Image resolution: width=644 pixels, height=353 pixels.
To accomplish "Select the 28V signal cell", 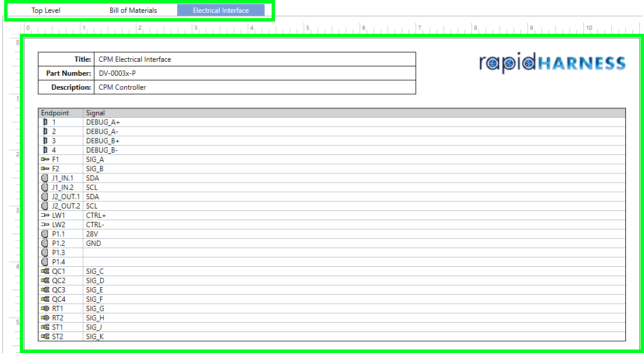I will pos(354,234).
